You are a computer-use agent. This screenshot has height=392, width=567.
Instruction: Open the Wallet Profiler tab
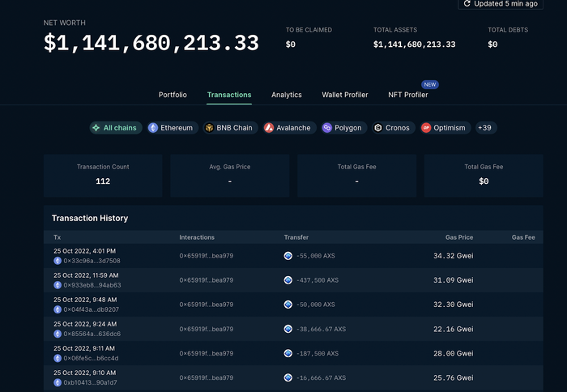[345, 95]
